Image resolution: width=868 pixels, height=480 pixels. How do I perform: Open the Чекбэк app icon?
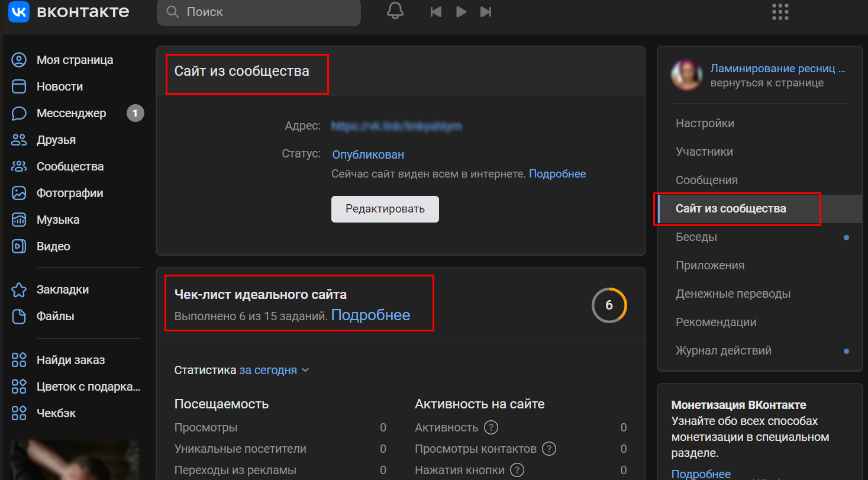tap(20, 413)
